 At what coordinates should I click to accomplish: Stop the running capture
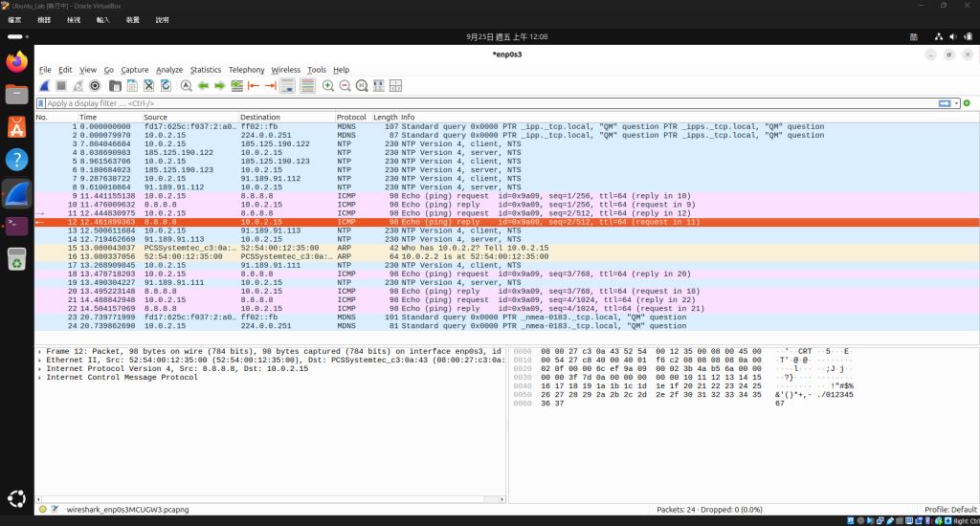(61, 86)
